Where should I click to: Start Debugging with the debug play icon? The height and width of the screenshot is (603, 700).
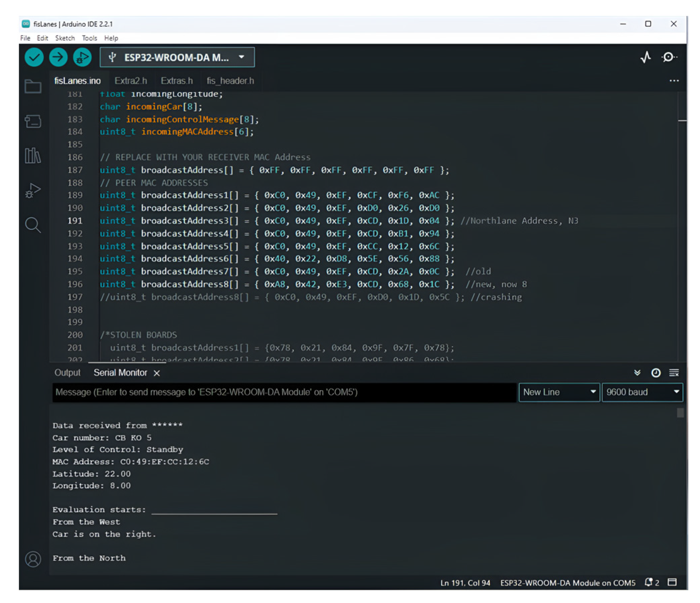coord(83,57)
